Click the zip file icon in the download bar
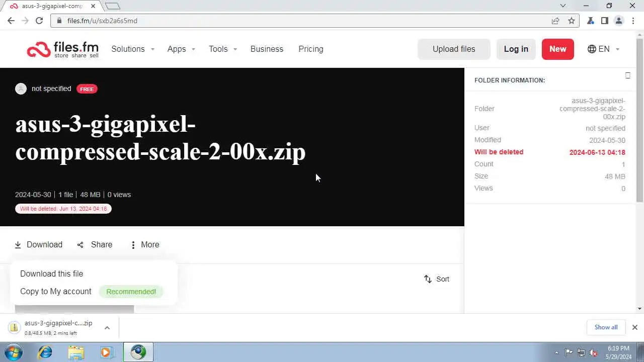Viewport: 644px width, 362px height. coord(14,328)
